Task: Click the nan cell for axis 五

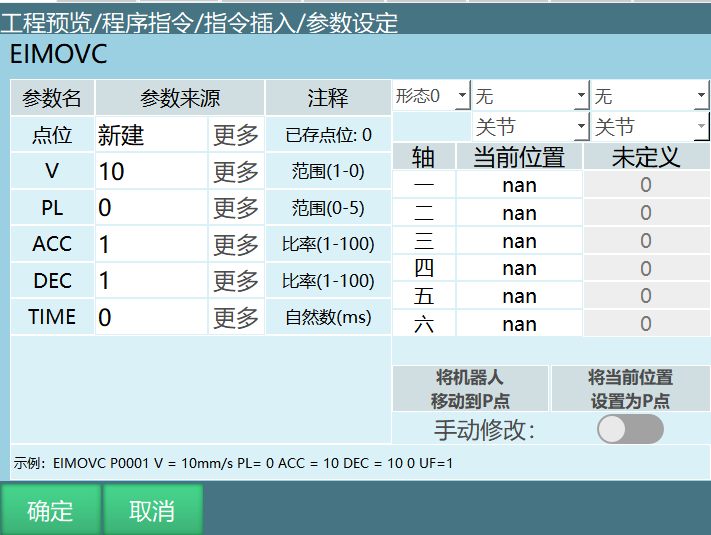Action: coord(519,296)
